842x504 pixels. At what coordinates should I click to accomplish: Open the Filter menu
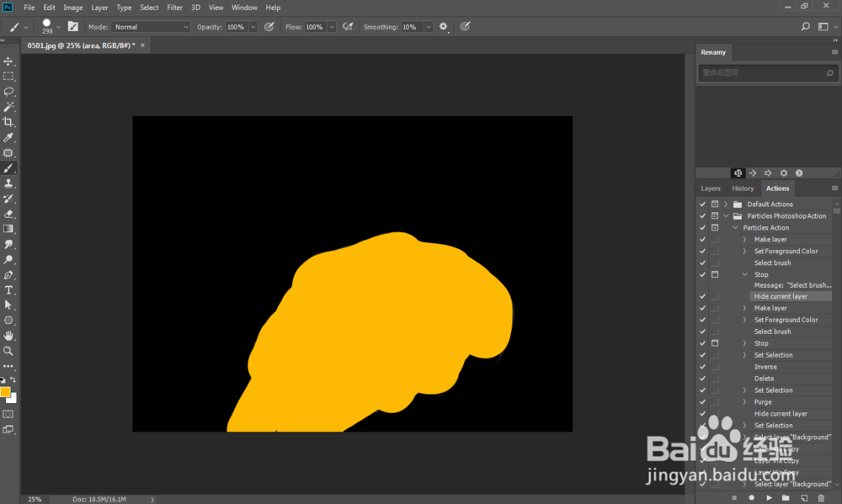[174, 8]
